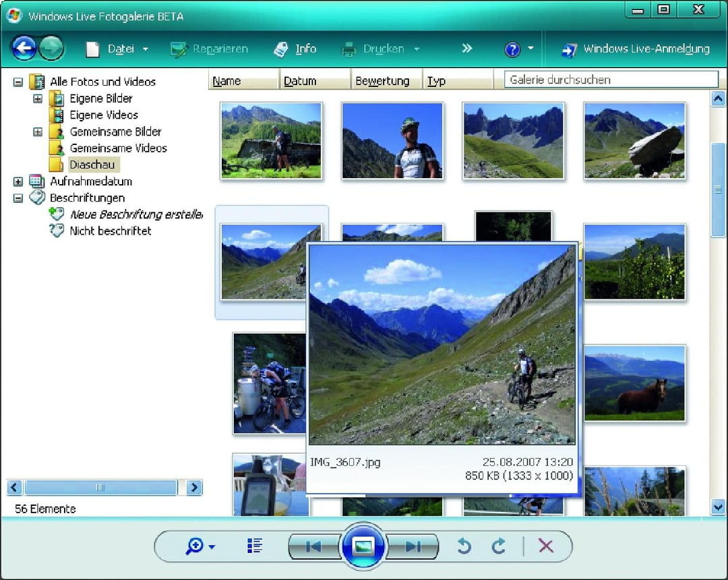Expand the Eigene Bilder tree node
Image resolution: width=728 pixels, height=580 pixels.
pyautogui.click(x=38, y=98)
